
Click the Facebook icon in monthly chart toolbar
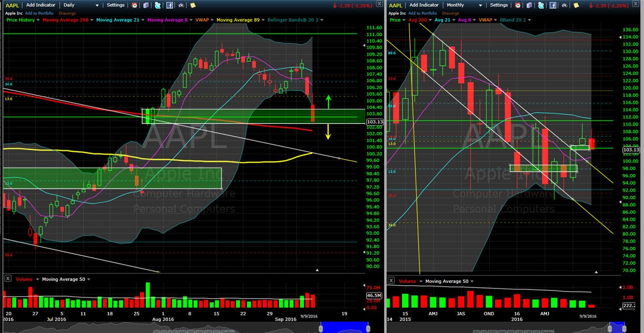(x=553, y=5)
